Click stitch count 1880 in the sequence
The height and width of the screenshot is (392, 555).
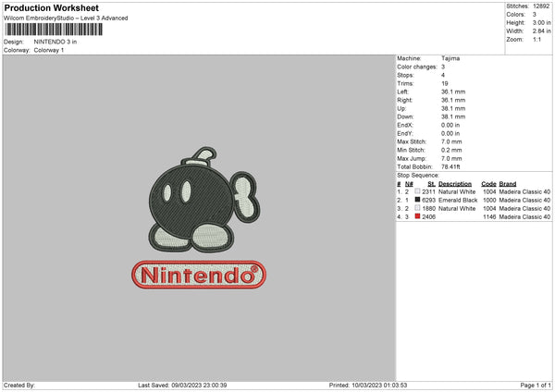coord(428,208)
